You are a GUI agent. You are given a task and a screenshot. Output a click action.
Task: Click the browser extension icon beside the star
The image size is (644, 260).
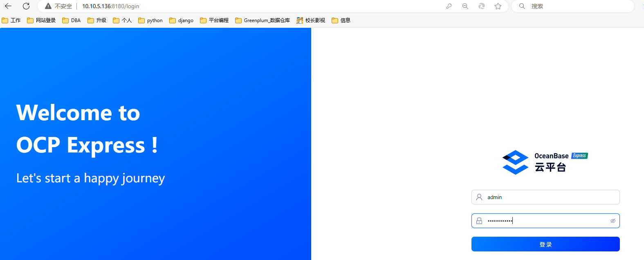point(482,6)
